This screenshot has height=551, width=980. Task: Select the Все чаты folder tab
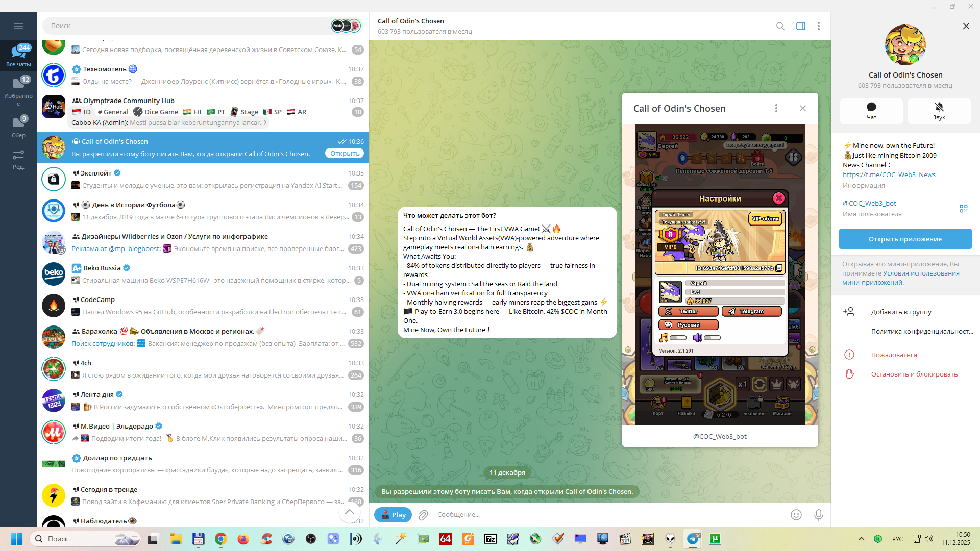18,55
